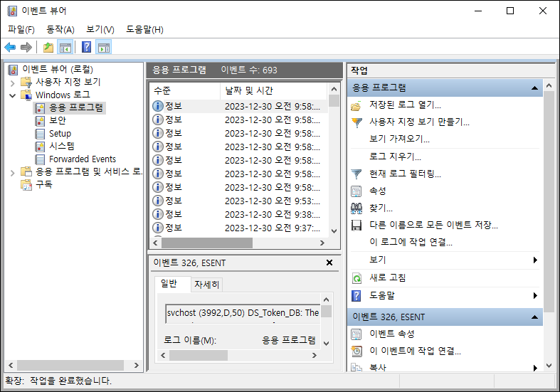Click actions pane vertical scrollbar thumb
Screen dimensions: 560x392
(549, 201)
